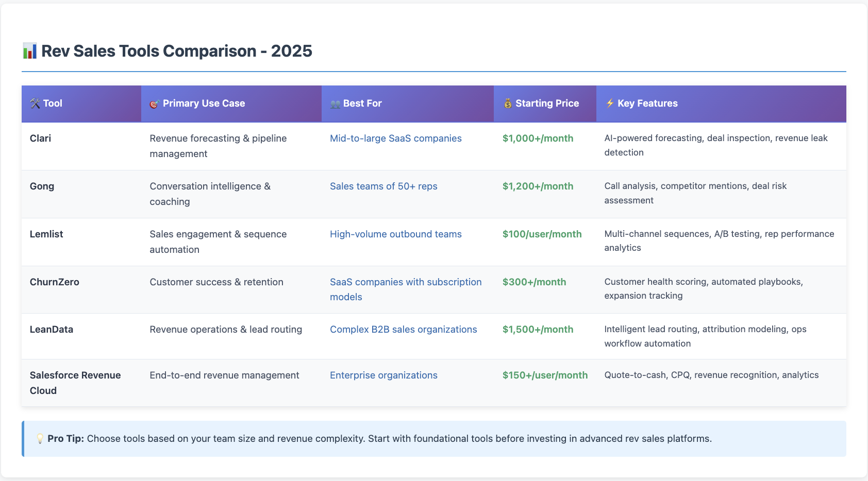
Task: Open the Mid-to-large SaaS companies link
Action: coord(396,139)
